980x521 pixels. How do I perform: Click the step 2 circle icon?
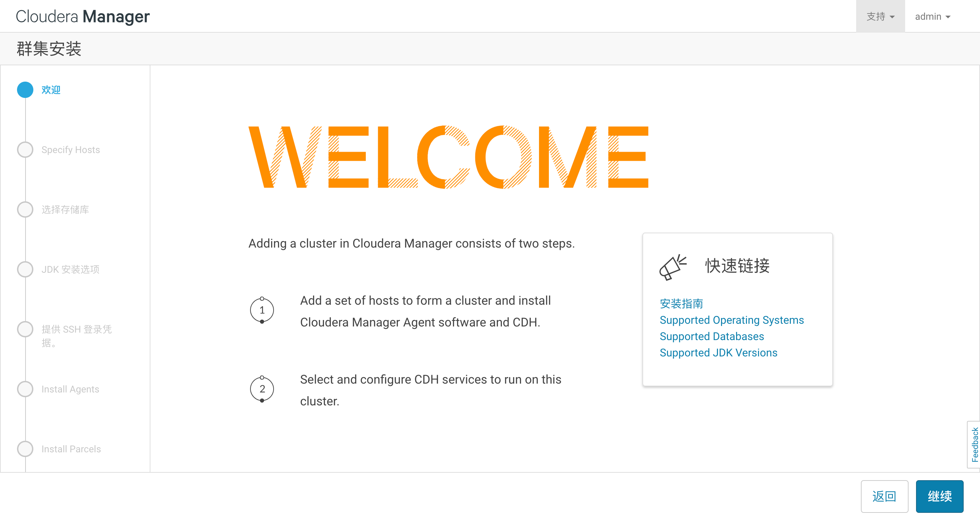pos(262,389)
